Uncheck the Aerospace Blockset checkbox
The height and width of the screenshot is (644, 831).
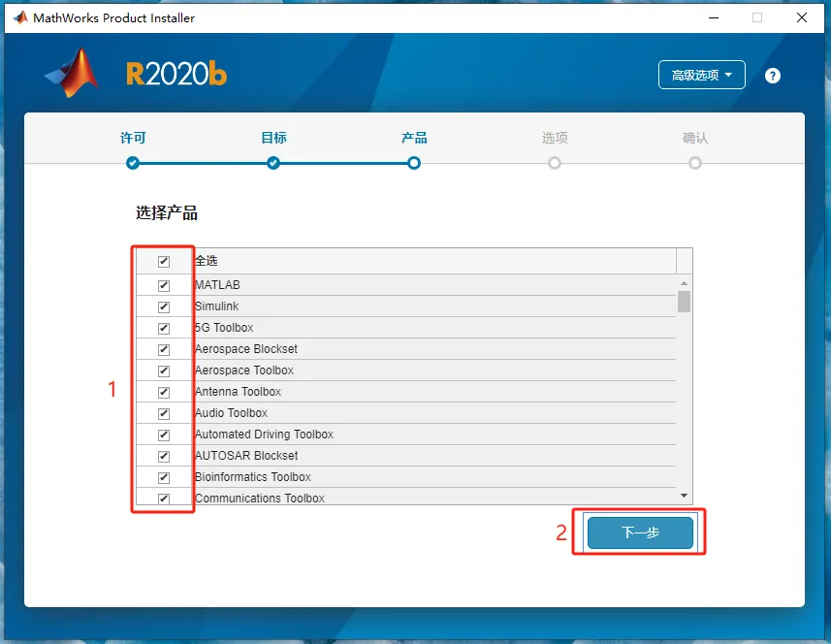[x=164, y=350]
